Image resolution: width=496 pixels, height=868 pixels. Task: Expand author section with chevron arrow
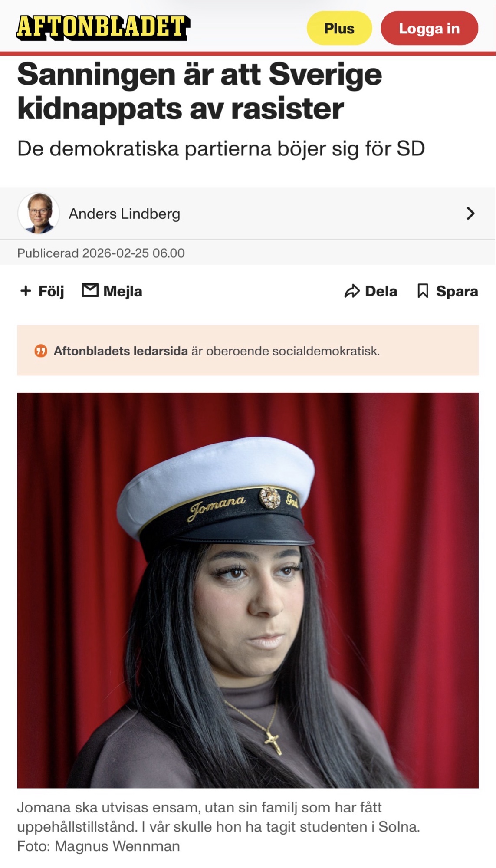point(470,214)
